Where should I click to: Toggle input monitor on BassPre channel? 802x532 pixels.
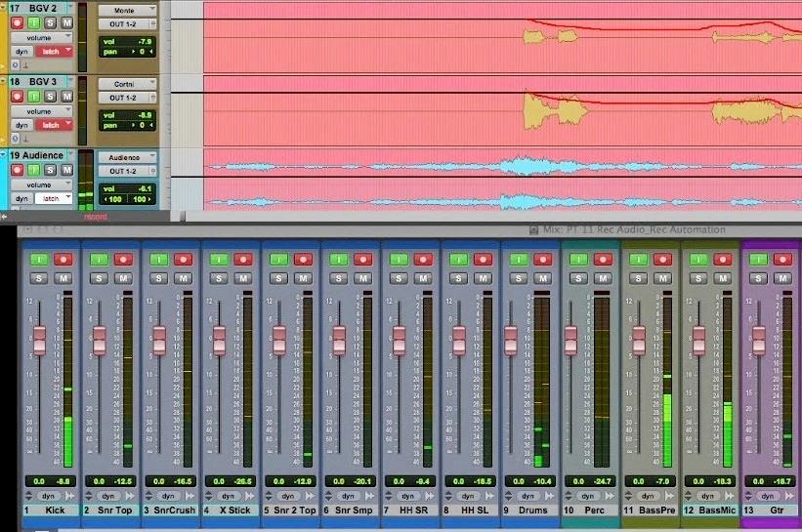[638, 260]
